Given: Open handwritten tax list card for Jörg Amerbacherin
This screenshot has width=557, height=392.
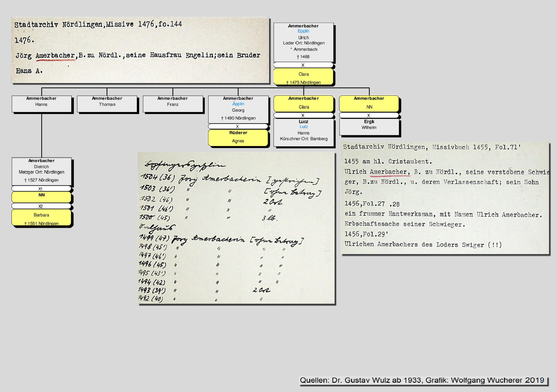Looking at the screenshot, I should (236, 228).
